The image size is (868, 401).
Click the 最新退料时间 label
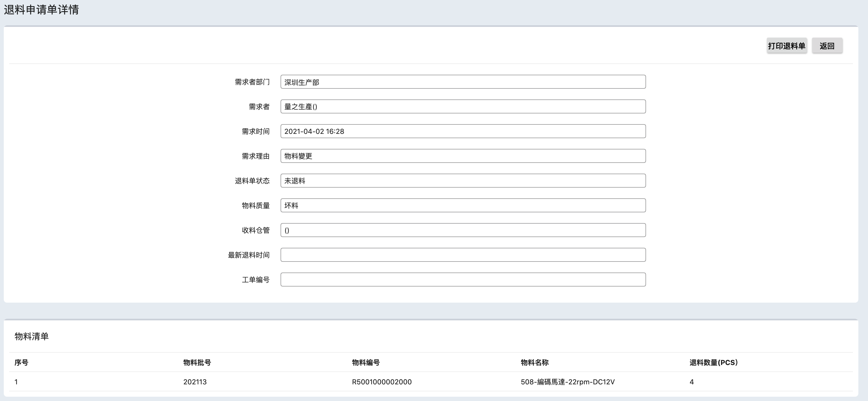(x=249, y=255)
